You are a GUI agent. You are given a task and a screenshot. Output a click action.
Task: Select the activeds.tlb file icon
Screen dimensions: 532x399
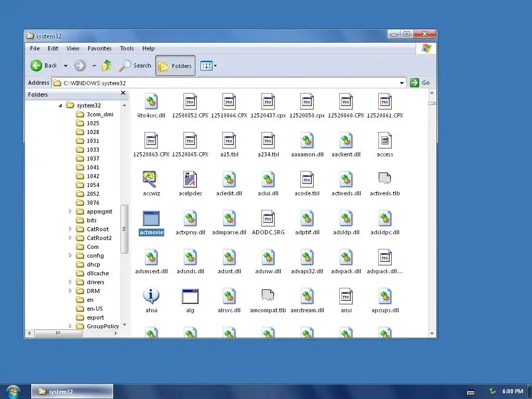click(385, 178)
